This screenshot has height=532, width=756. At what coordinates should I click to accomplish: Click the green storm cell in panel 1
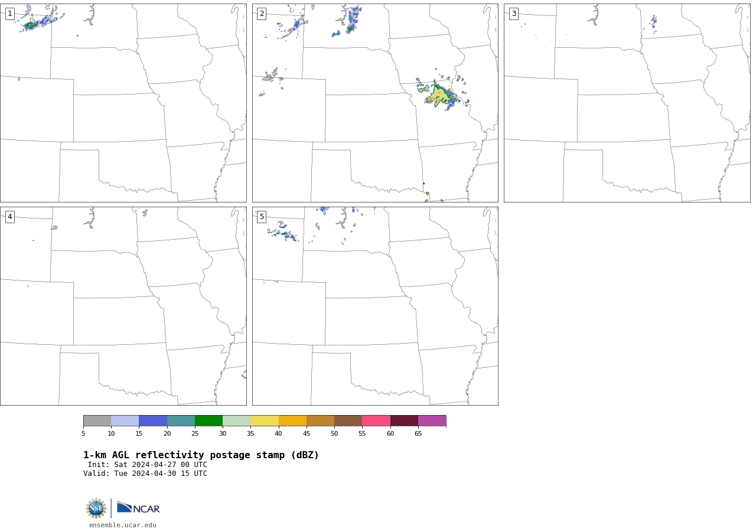click(x=31, y=25)
